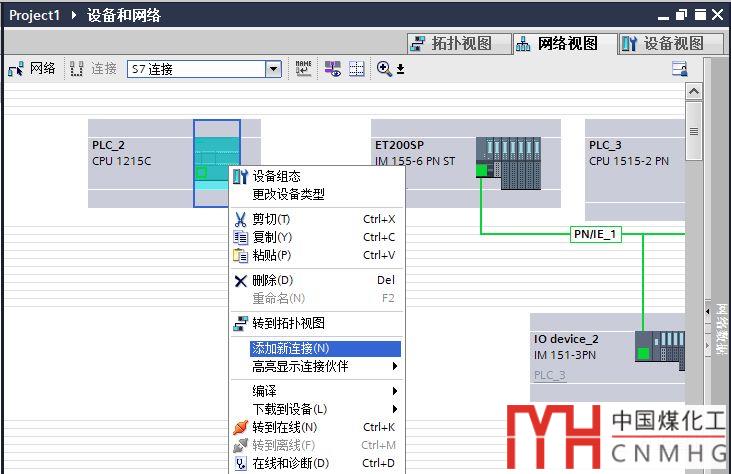This screenshot has width=731, height=474.
Task: Click the highlight I/O communication toolbar icon
Action: 333,69
